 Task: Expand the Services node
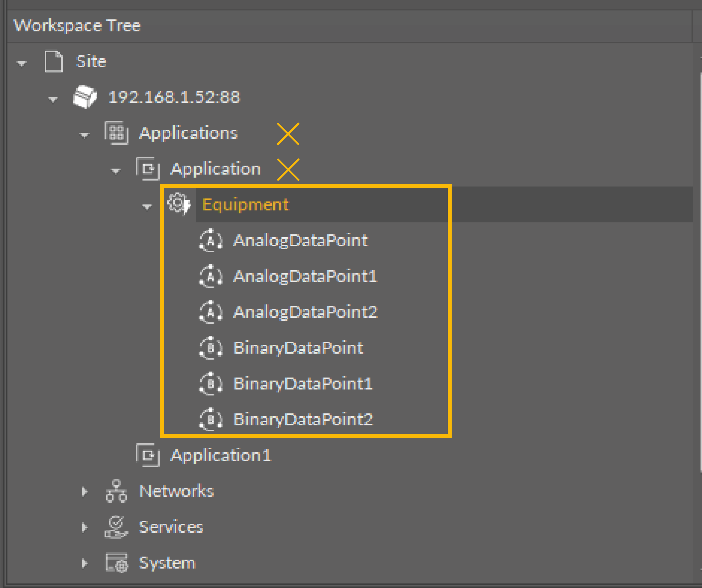[x=85, y=527]
